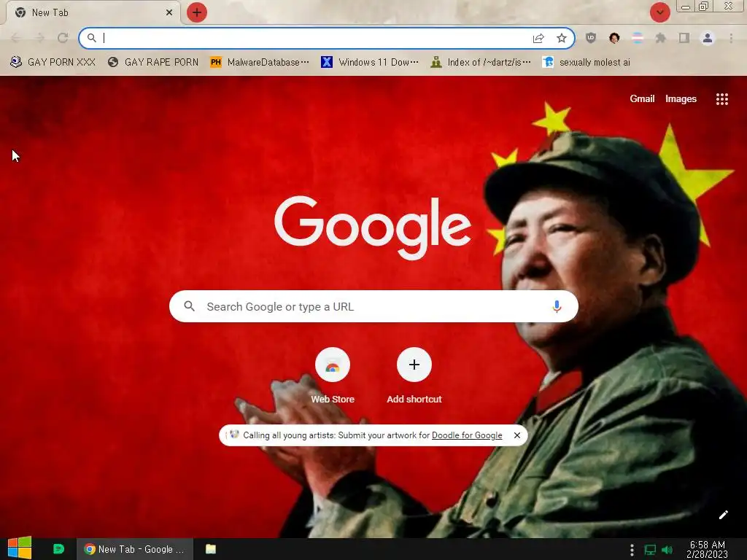
Task: Open the Google apps grid
Action: tap(721, 99)
